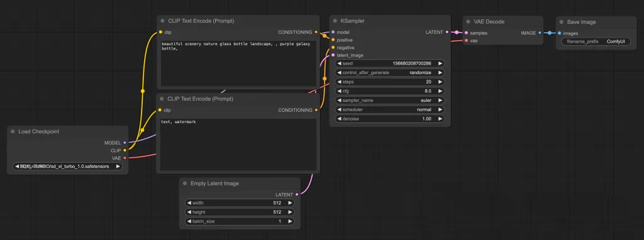Click the images input socket on Save Image
Viewport: 644px width, 240px height.
pos(559,33)
